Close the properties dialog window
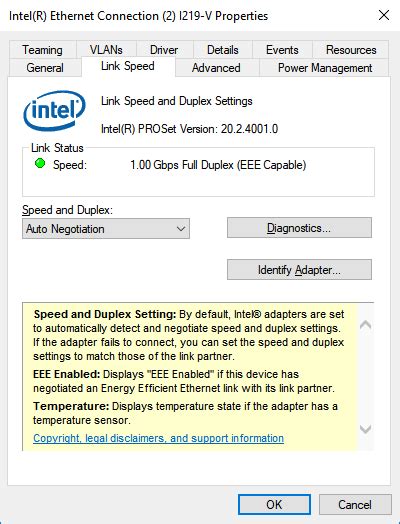400x524 pixels. click(384, 15)
